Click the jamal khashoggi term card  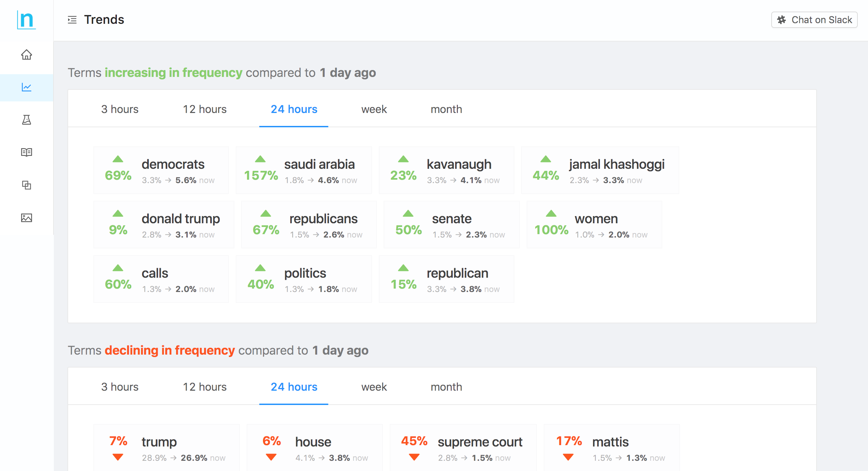600,170
